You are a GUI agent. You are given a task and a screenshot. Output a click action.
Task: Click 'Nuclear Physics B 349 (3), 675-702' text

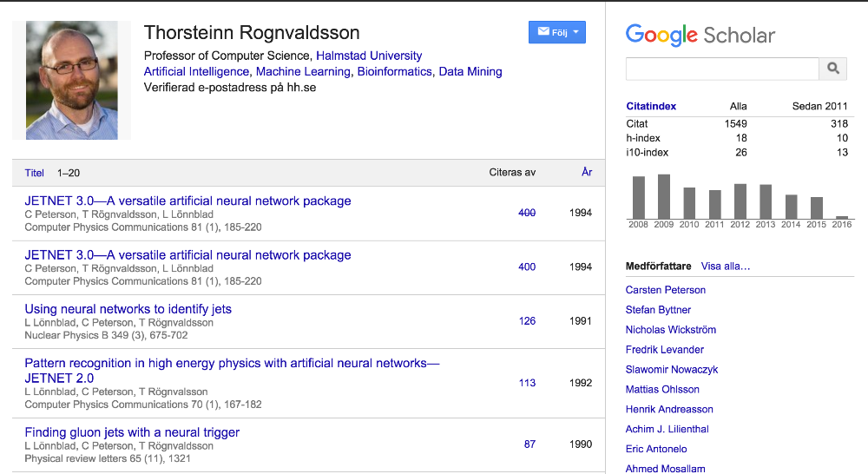click(x=106, y=336)
